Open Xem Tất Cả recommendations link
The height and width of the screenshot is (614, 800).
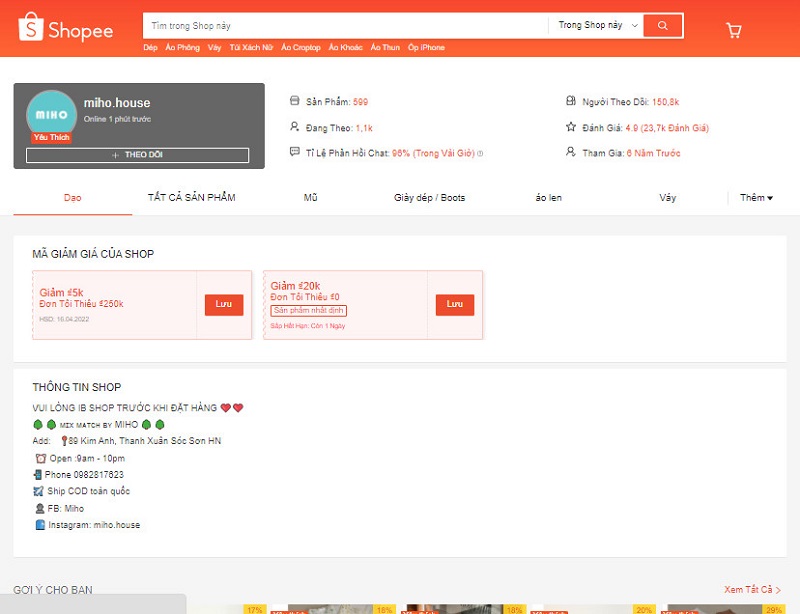click(752, 590)
